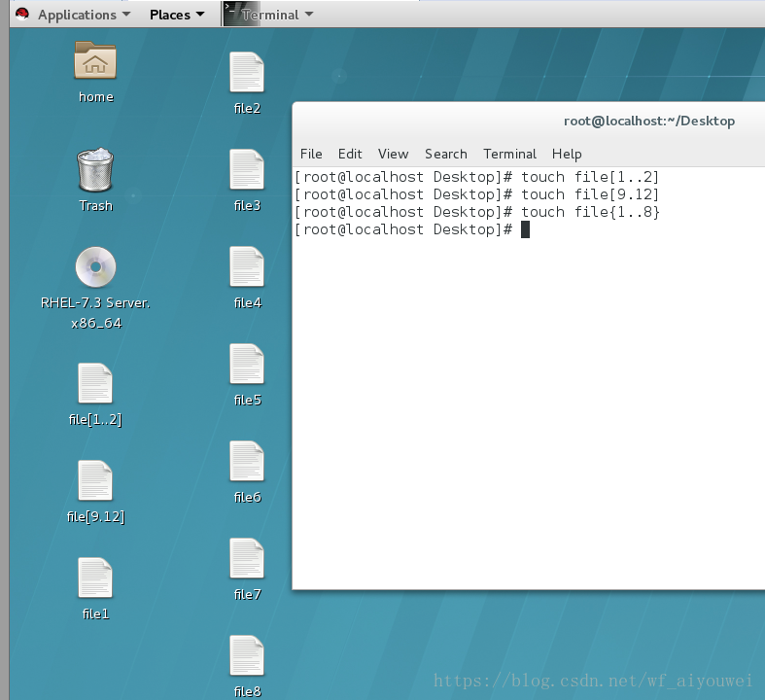
Task: Click the Red Hat logo in top panel
Action: point(22,15)
